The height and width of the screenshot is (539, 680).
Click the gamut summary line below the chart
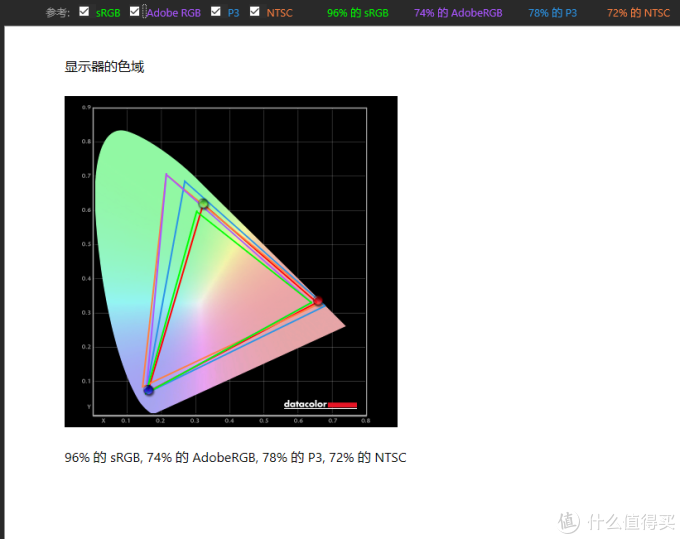click(235, 457)
